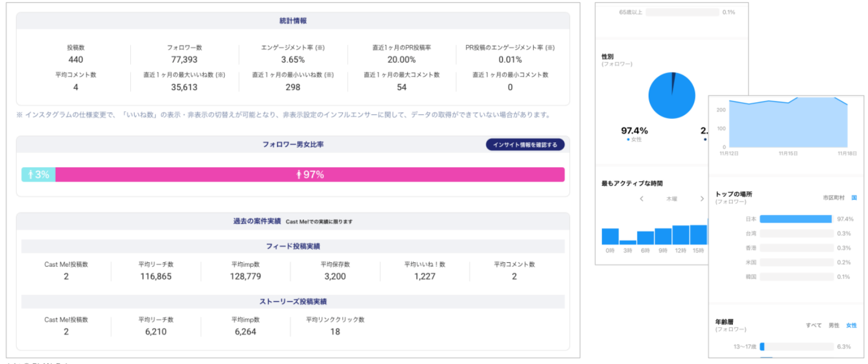Viewport: 868px width, 364px height.
Task: Click the 日本 97.4% location bar
Action: pyautogui.click(x=795, y=219)
